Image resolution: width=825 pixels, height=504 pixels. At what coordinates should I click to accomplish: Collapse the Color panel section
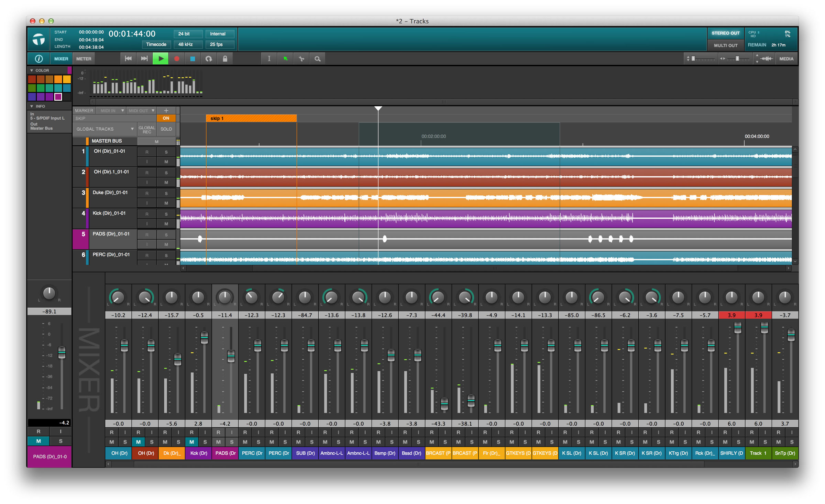click(32, 70)
